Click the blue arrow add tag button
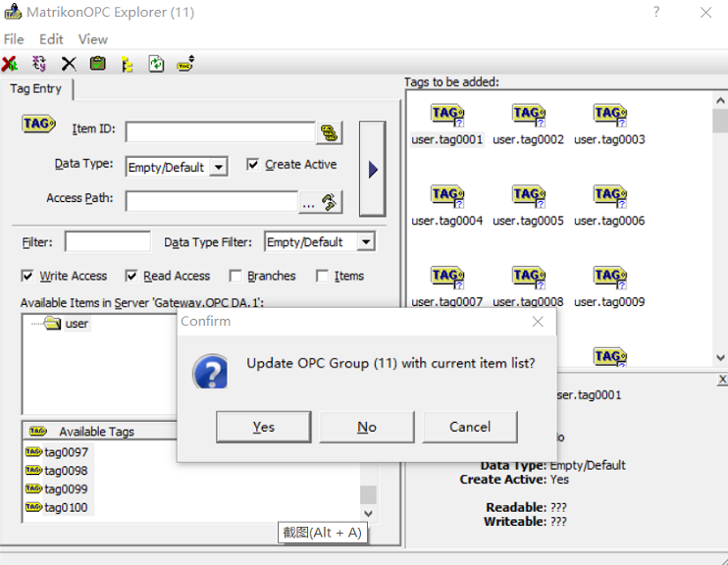 373,169
